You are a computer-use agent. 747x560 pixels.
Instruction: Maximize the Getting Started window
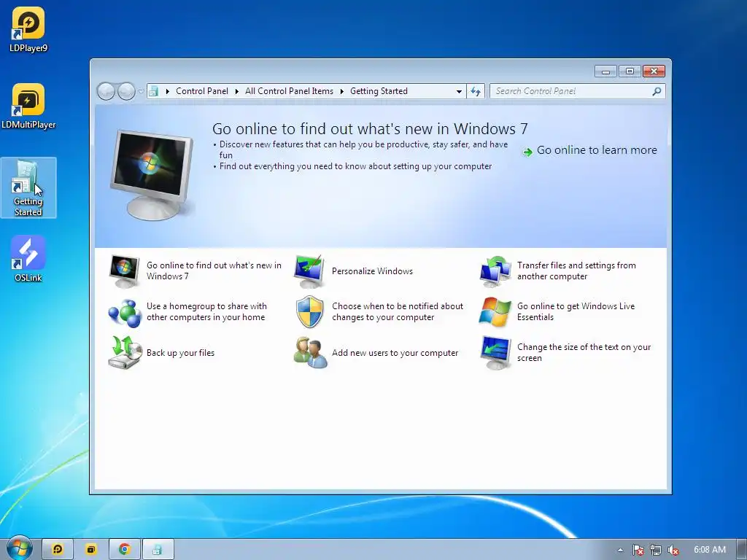(630, 71)
